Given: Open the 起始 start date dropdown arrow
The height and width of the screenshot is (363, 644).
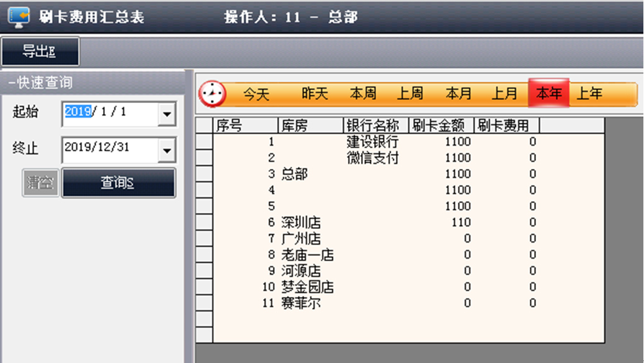Looking at the screenshot, I should click(167, 114).
